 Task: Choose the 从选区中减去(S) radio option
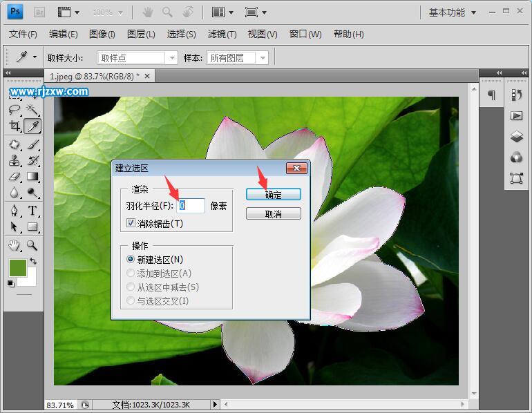(x=131, y=287)
